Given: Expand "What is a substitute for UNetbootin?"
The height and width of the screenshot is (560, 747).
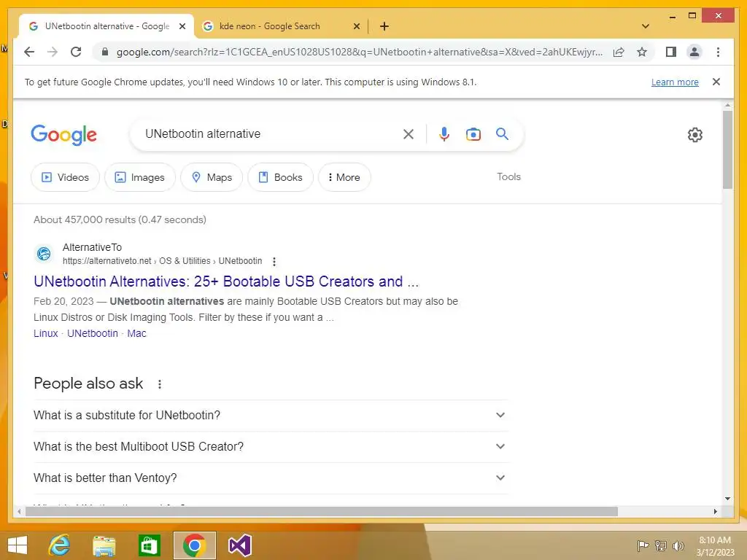Looking at the screenshot, I should click(x=271, y=415).
